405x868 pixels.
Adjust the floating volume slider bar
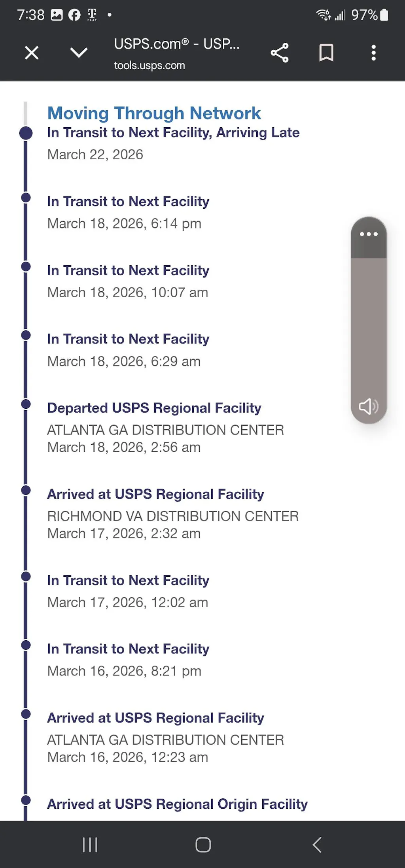(x=369, y=324)
